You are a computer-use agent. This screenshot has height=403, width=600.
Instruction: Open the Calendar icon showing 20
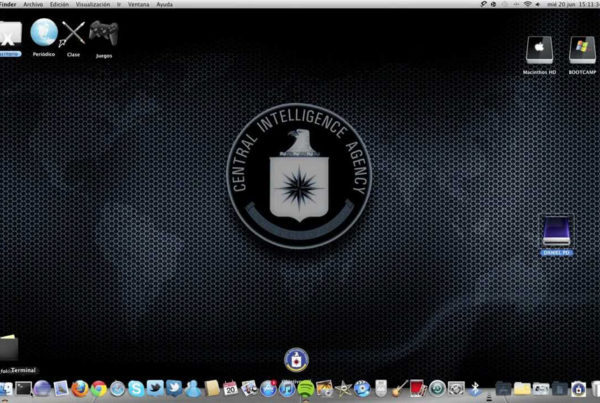pos(230,389)
